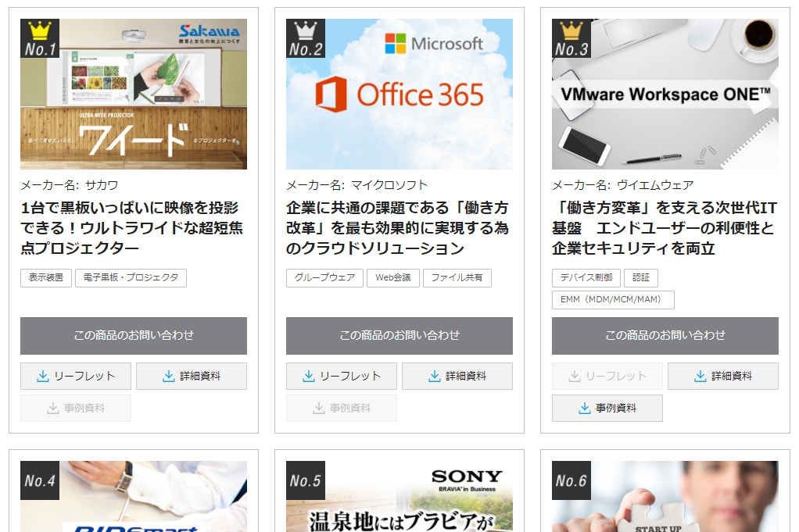Image resolution: width=799 pixels, height=532 pixels.
Task: Select the 表示装置 tag
Action: [x=46, y=278]
